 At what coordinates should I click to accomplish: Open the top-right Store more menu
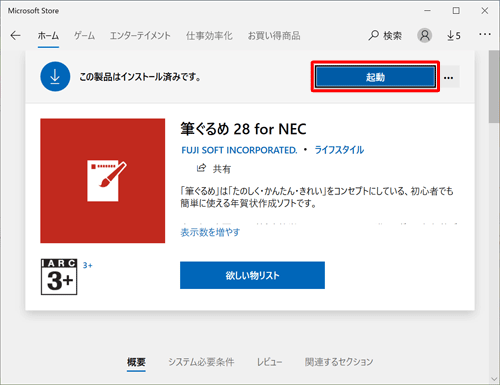pos(485,34)
